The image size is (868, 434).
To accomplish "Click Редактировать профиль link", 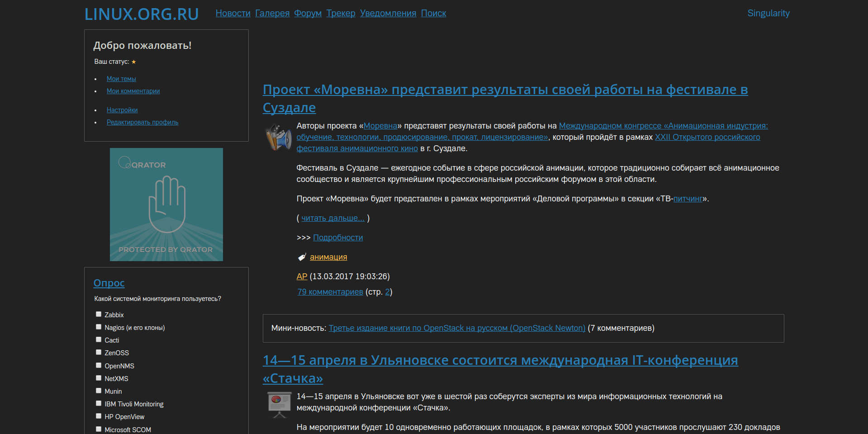I will point(142,122).
